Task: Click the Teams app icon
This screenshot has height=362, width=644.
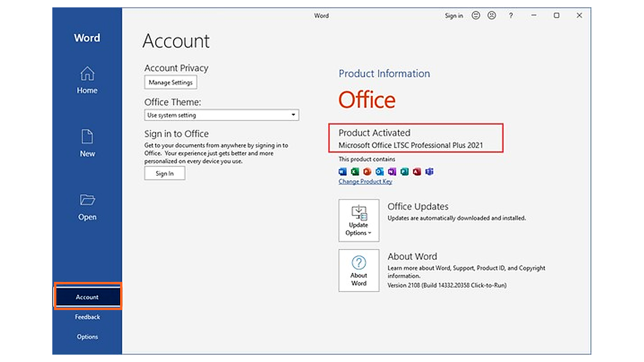Action: point(429,172)
